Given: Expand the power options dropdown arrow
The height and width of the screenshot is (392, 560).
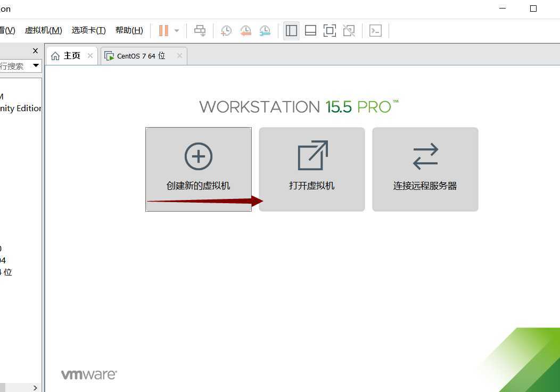Looking at the screenshot, I should pyautogui.click(x=177, y=31).
